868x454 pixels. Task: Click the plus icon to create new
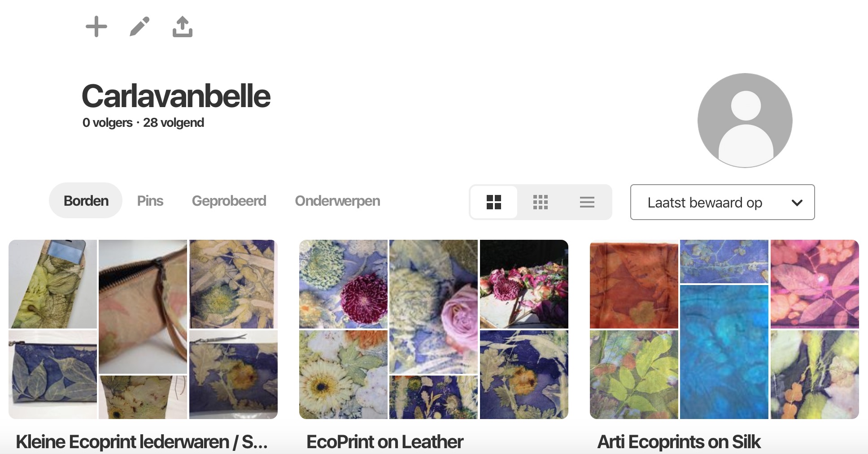(96, 27)
